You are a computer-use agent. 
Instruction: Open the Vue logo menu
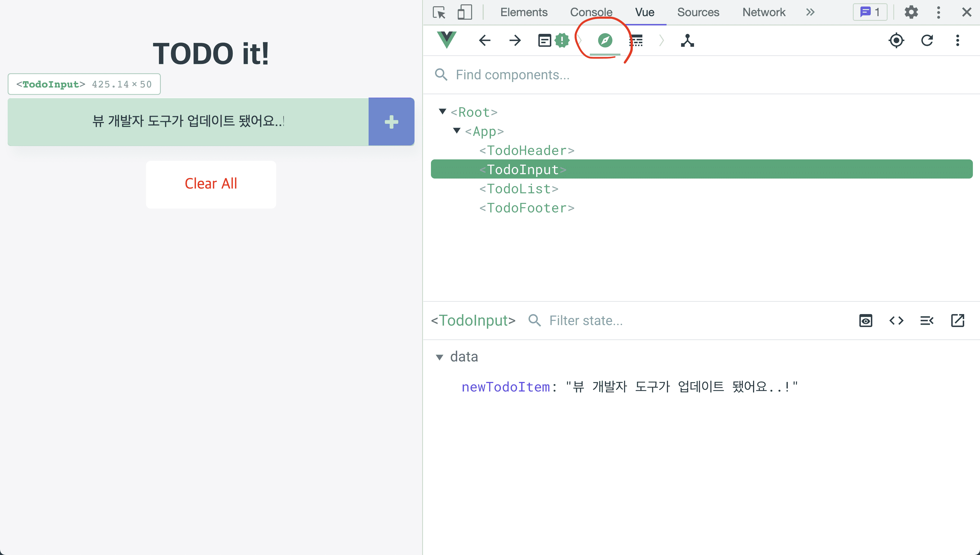pyautogui.click(x=447, y=40)
